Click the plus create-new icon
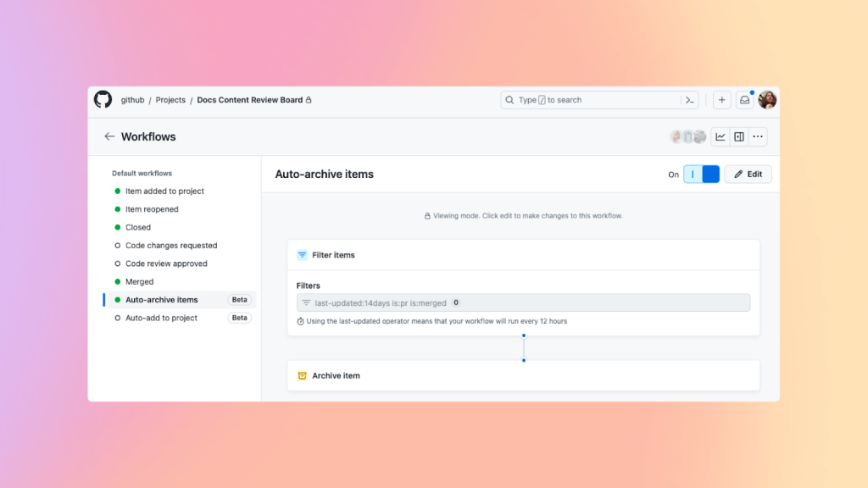The height and width of the screenshot is (488, 868). click(721, 100)
